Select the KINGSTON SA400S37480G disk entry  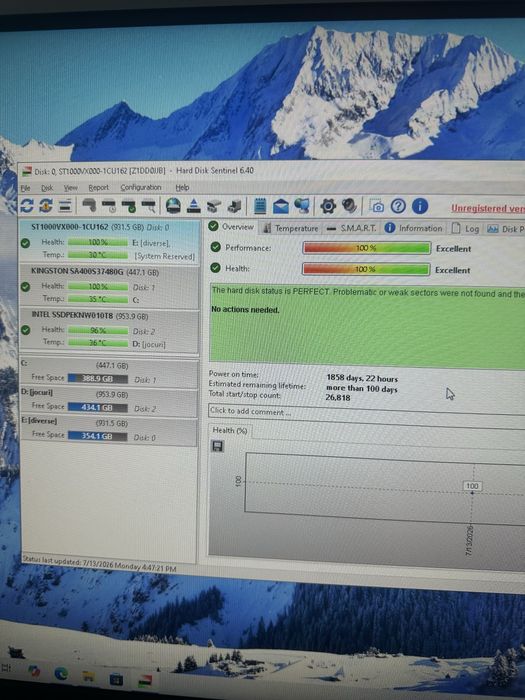coord(109,286)
